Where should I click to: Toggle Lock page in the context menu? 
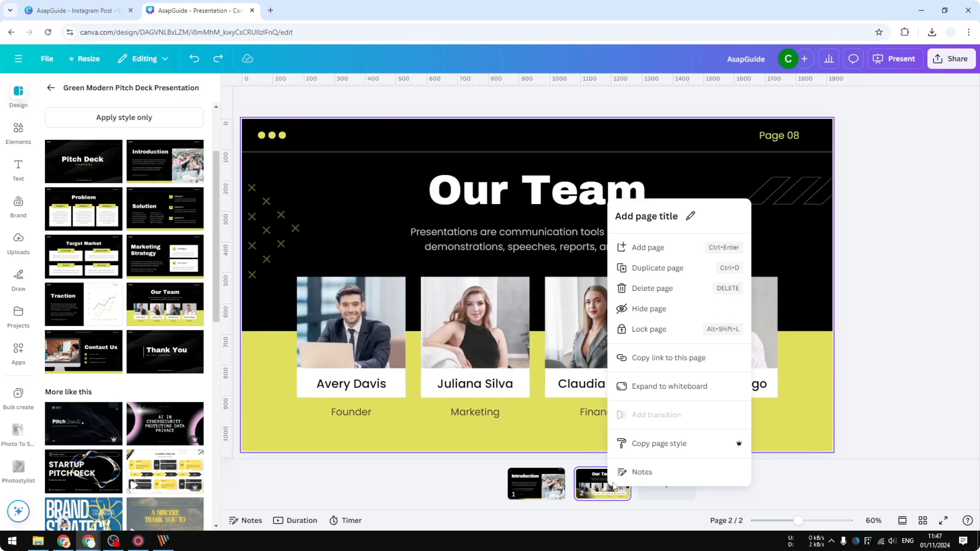[649, 329]
